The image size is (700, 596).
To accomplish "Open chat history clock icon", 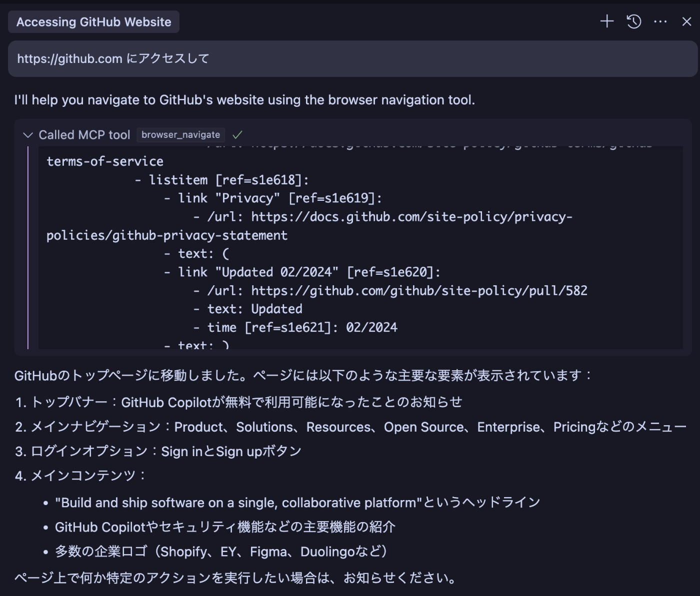I will click(x=633, y=21).
